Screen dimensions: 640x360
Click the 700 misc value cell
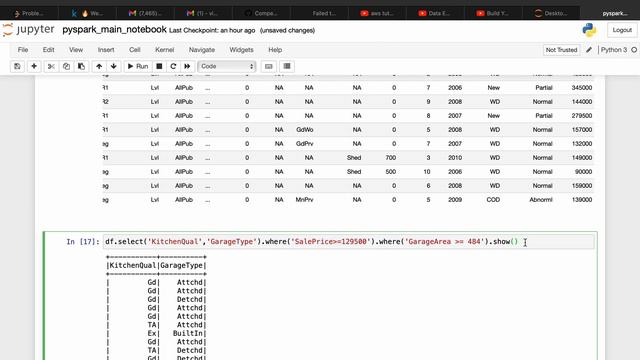pos(391,158)
